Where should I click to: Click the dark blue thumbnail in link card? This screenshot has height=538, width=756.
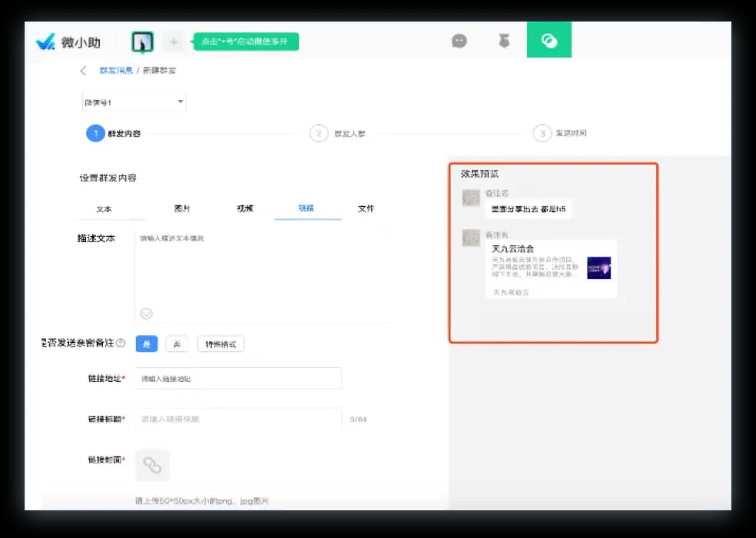click(x=598, y=267)
